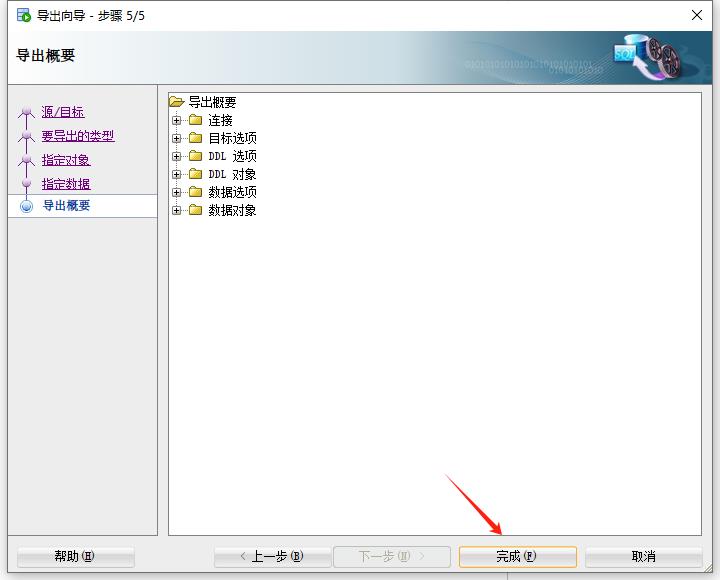
Task: Click the open 导出概要 root folder icon
Action: point(176,101)
